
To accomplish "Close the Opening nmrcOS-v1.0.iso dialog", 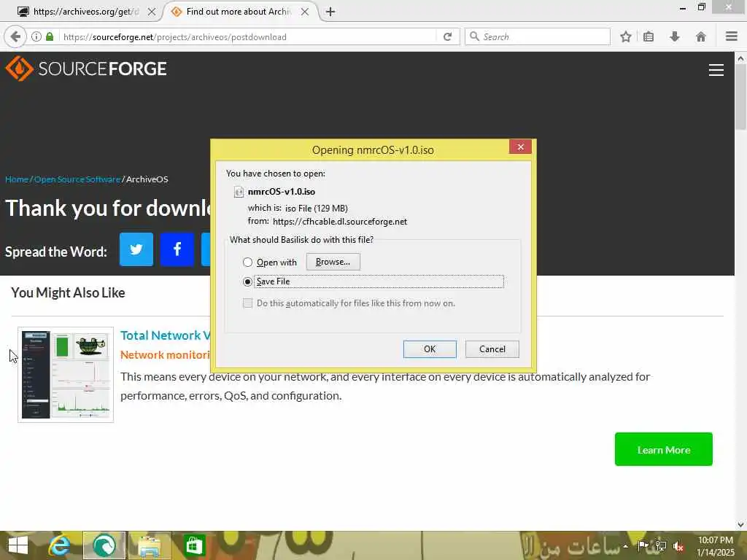I will (x=520, y=147).
